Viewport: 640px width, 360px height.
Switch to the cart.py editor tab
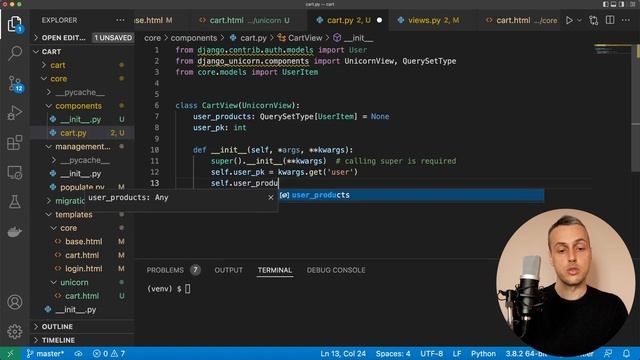pyautogui.click(x=348, y=20)
